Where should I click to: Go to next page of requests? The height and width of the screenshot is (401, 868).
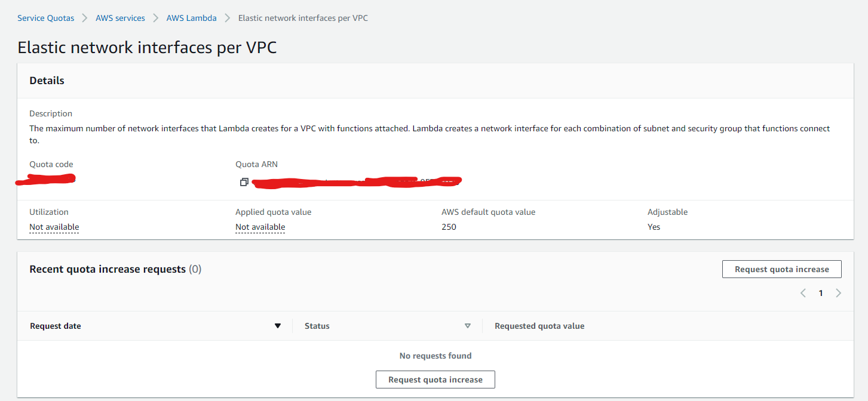pyautogui.click(x=838, y=293)
